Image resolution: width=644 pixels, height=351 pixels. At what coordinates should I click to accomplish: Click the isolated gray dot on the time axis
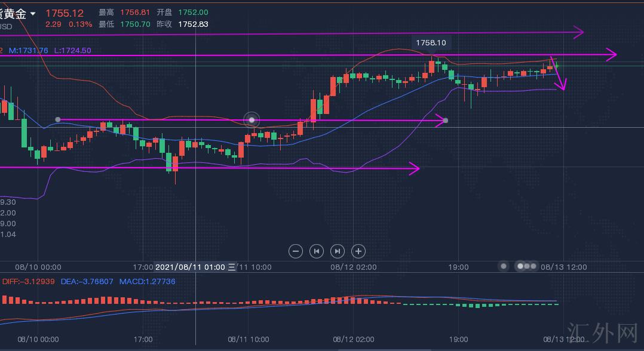[504, 266]
